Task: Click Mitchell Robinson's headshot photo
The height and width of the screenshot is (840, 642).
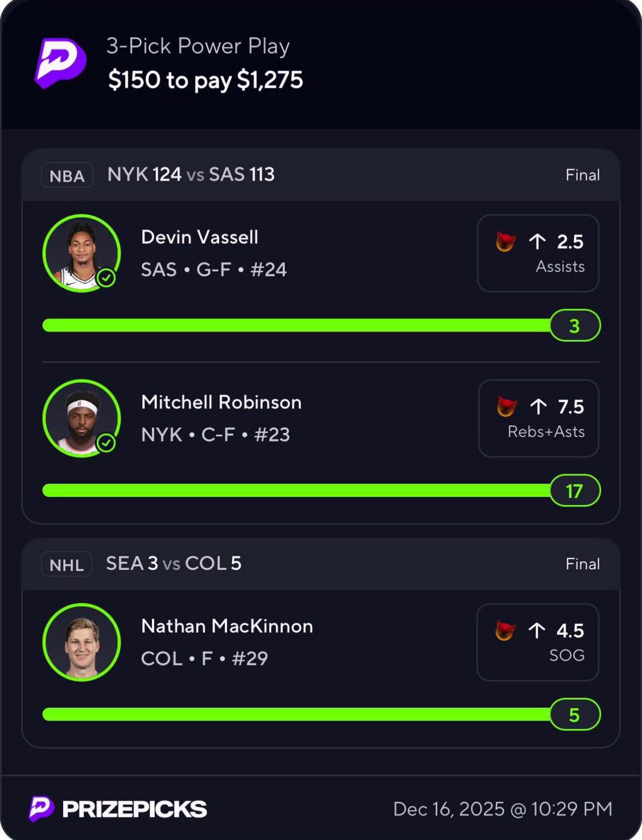Action: [81, 418]
